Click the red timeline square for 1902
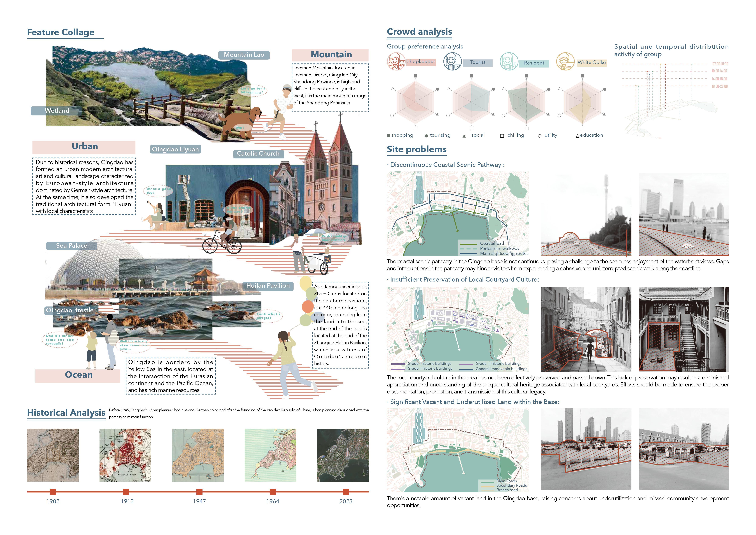The width and height of the screenshot is (756, 535). pos(53,492)
